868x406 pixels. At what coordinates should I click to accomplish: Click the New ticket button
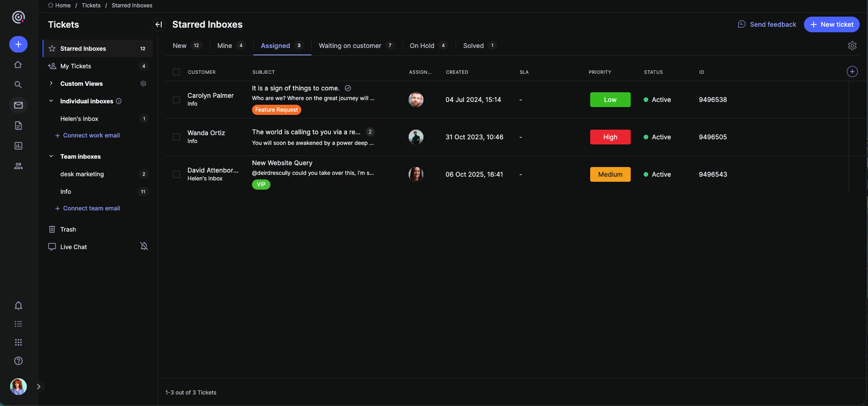pos(831,24)
